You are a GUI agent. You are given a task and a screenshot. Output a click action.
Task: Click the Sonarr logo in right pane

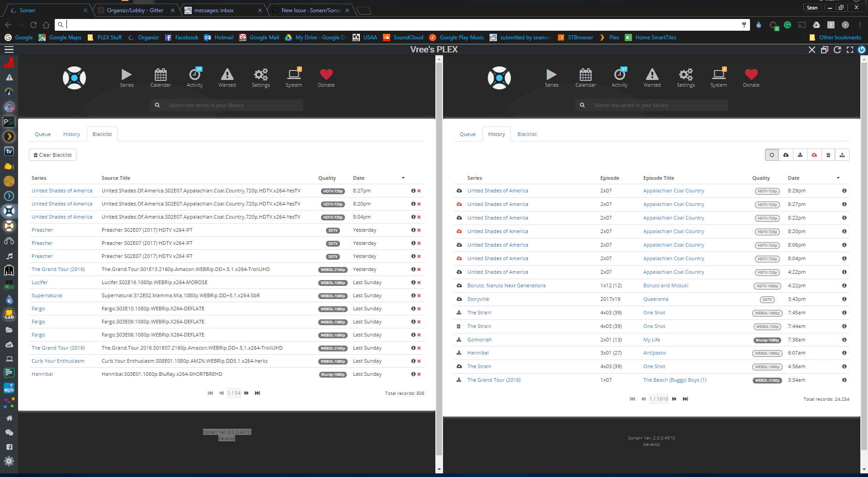[499, 78]
